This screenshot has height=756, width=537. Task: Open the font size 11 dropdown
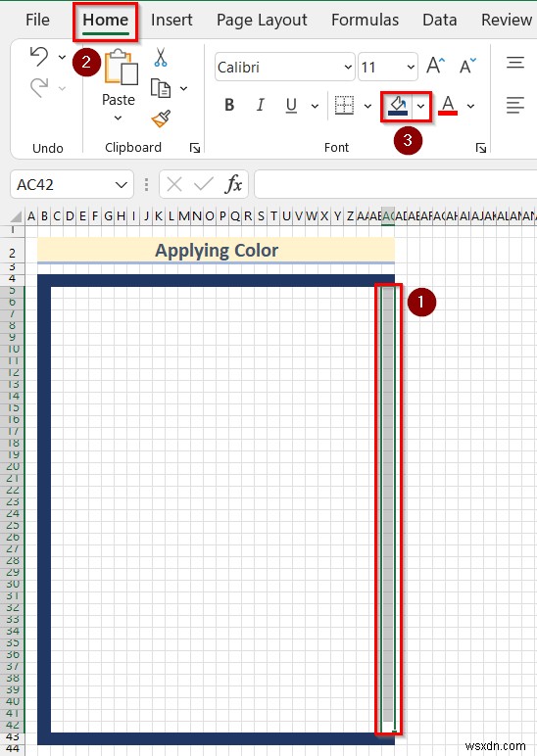[411, 67]
